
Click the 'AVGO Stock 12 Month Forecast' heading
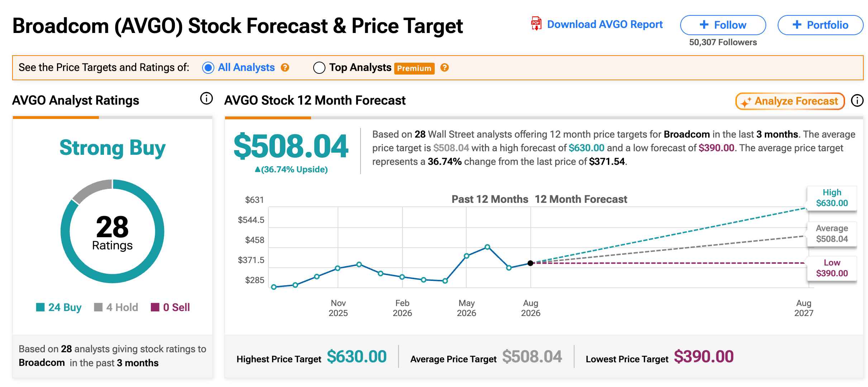click(x=315, y=100)
